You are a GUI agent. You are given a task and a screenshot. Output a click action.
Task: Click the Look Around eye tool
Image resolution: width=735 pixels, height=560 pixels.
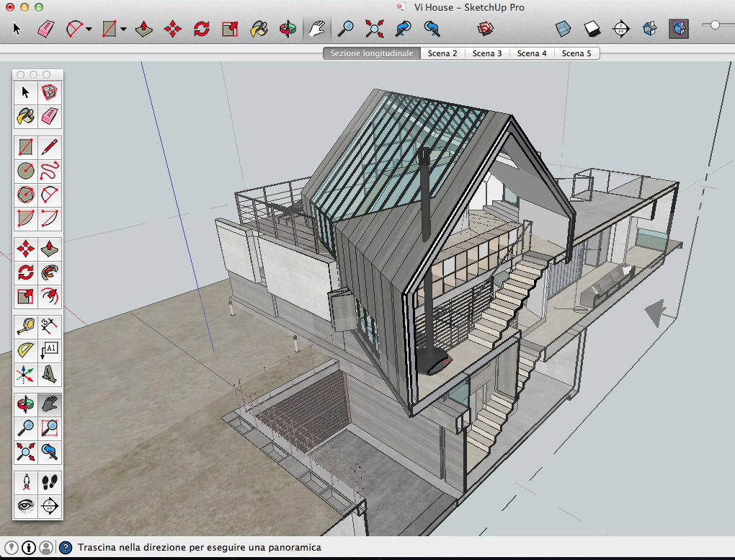tap(26, 505)
